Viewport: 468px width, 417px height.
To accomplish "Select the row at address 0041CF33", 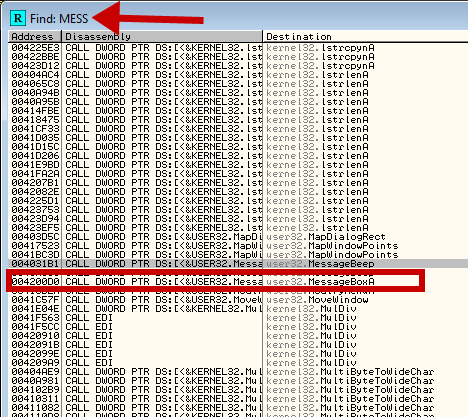I will coord(238,129).
